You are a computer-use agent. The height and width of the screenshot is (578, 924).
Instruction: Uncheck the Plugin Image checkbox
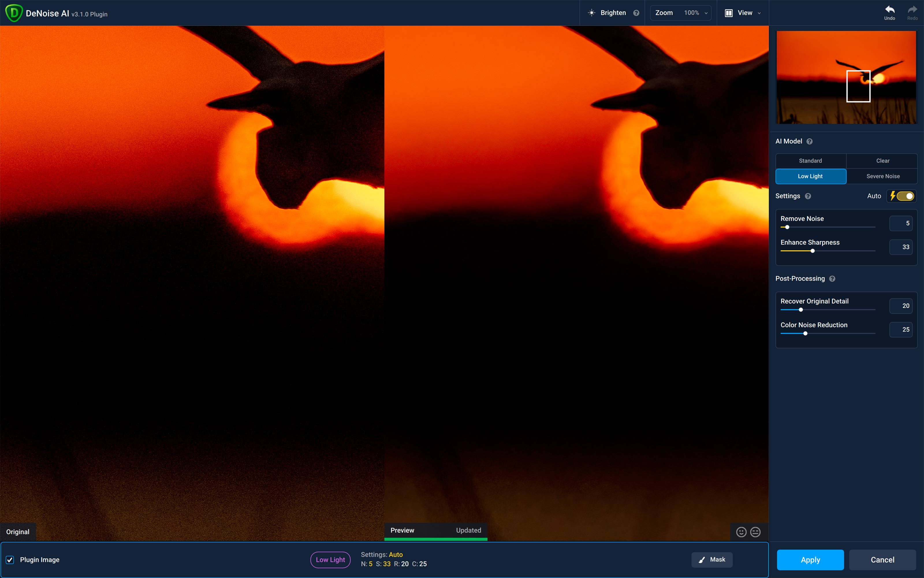click(x=10, y=560)
